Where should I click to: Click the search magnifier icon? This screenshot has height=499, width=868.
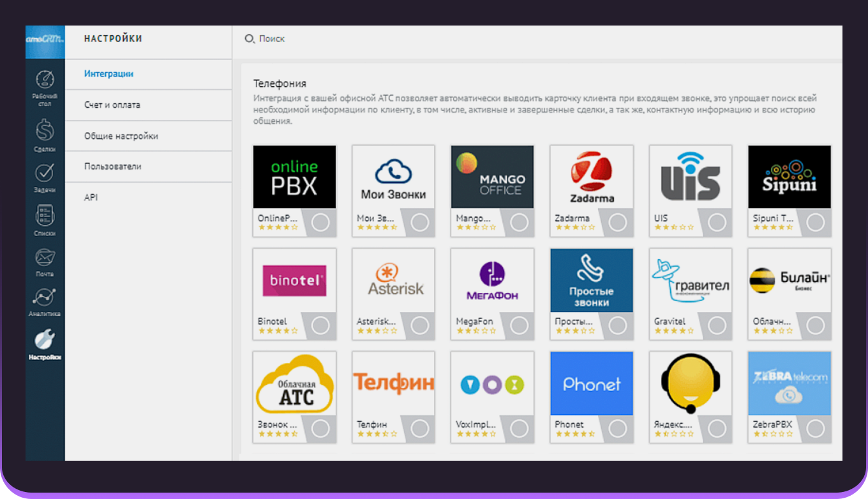click(250, 39)
